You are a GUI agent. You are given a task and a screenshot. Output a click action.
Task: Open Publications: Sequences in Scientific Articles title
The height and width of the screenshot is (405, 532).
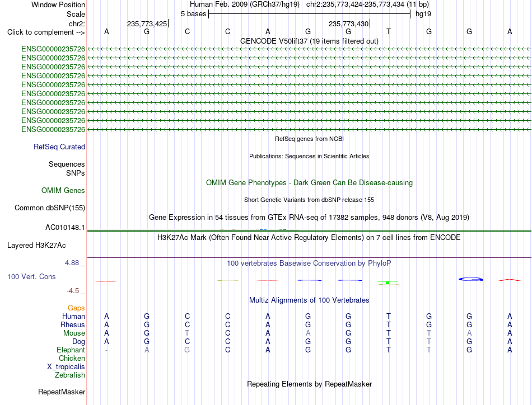(x=309, y=156)
